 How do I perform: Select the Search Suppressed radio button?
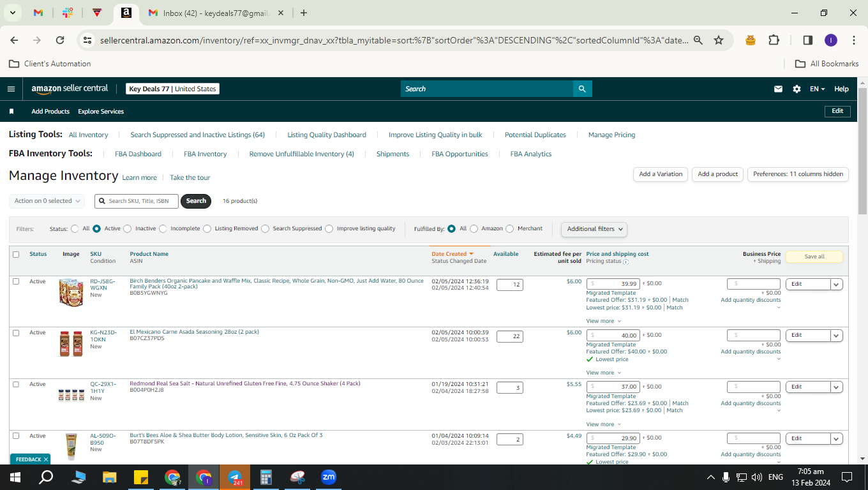[266, 228]
